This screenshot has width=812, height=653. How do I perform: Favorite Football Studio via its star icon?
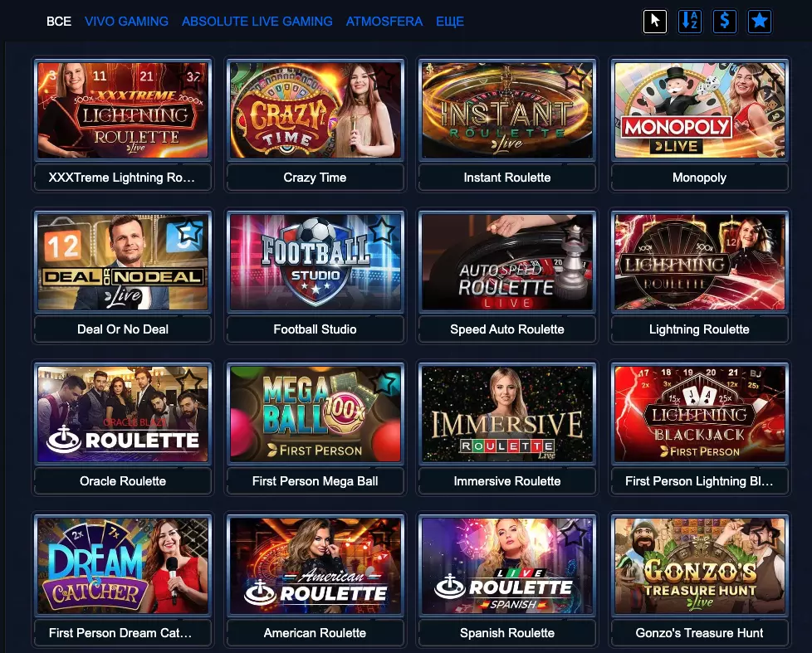pos(382,229)
